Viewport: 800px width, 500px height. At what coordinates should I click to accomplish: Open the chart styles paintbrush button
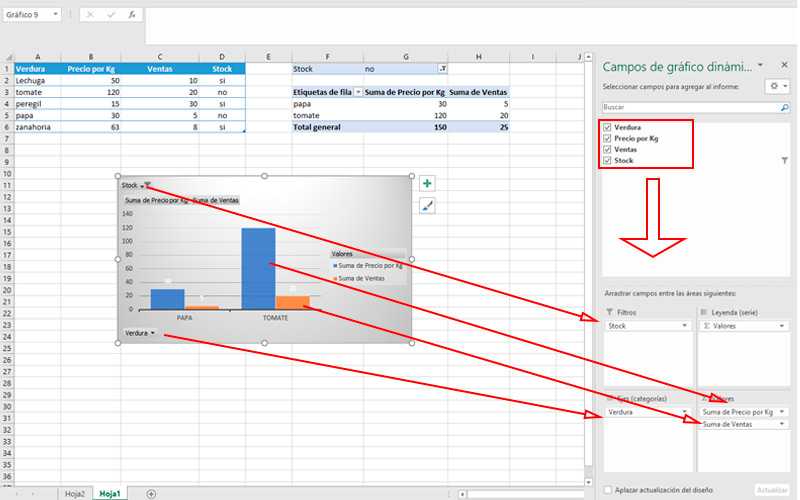point(427,206)
